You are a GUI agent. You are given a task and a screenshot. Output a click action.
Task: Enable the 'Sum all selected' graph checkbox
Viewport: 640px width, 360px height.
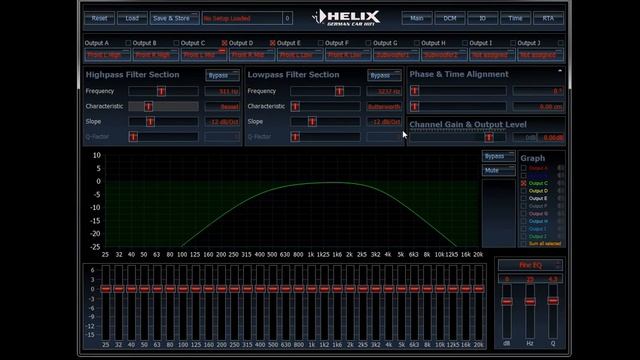(524, 244)
